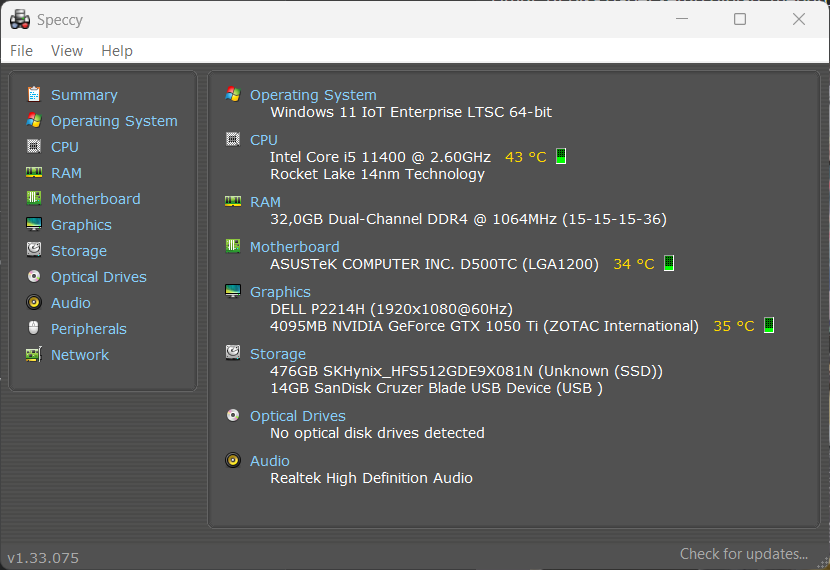
Task: Click the Summary clipboard icon in sidebar
Action: point(34,94)
